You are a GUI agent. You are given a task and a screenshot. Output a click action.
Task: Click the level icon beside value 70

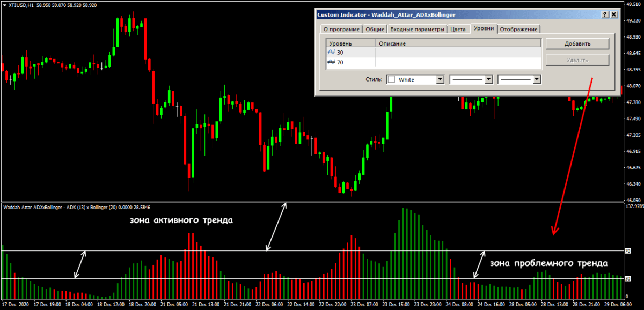click(332, 63)
